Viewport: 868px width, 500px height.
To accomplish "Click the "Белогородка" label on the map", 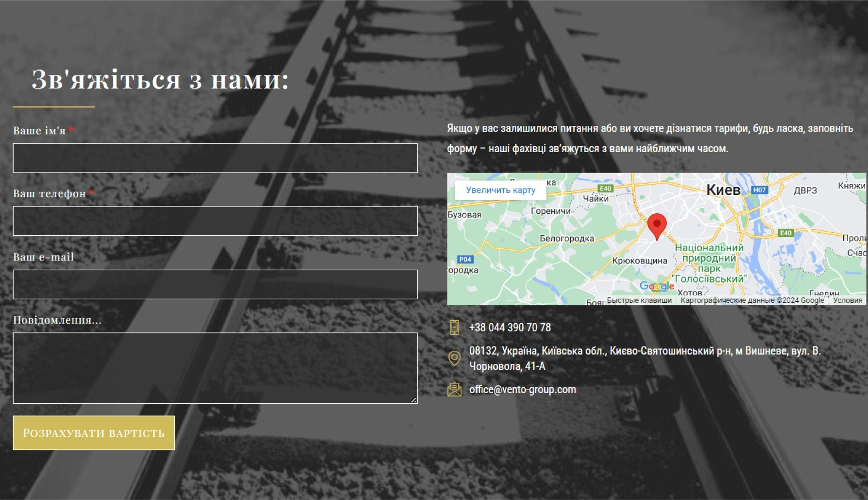I will 567,239.
